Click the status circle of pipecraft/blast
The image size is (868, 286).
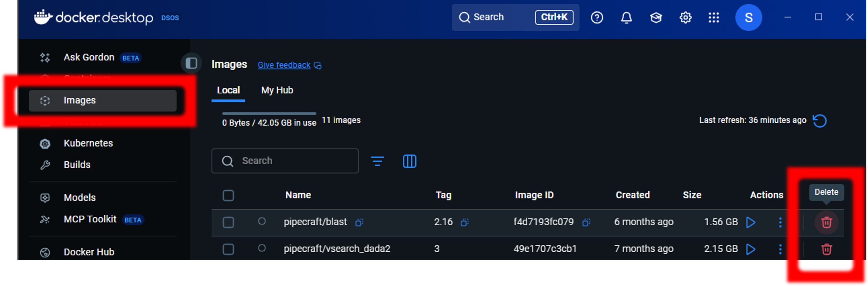tap(262, 221)
